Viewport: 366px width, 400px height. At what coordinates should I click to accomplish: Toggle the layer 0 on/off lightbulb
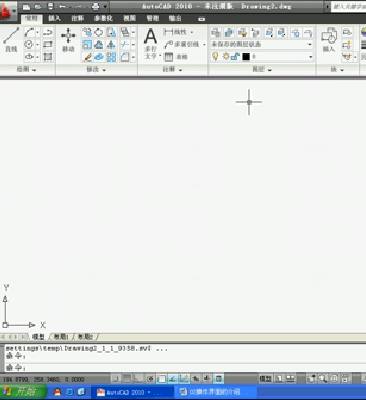click(215, 57)
